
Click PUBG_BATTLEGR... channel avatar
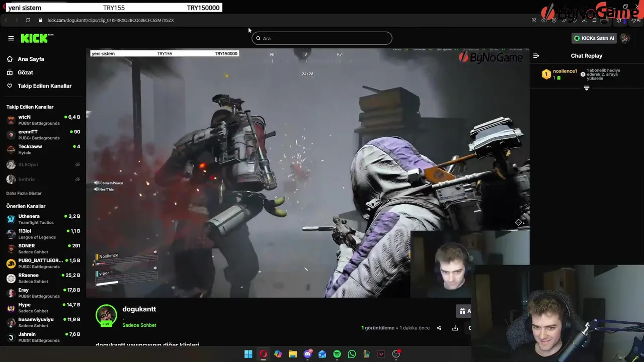pos(11,263)
